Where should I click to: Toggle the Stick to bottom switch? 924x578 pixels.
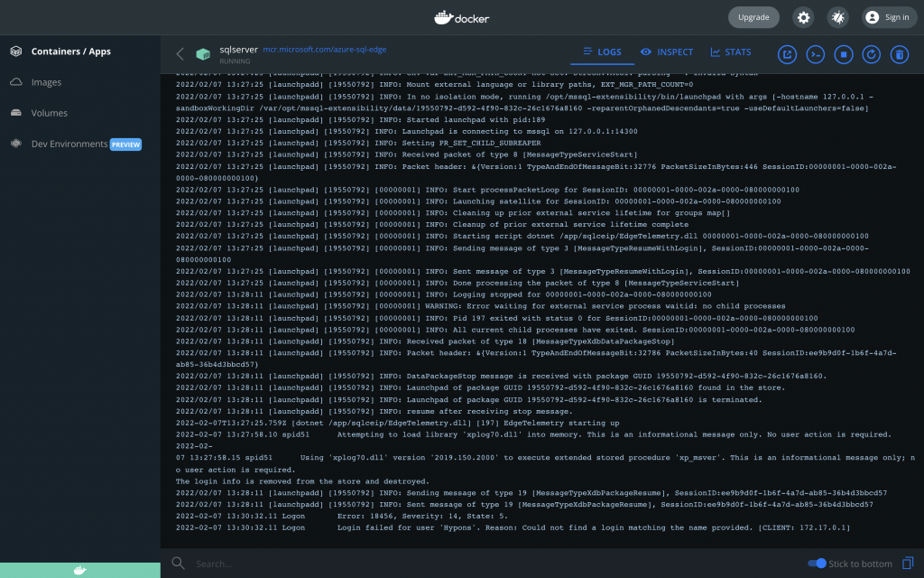pyautogui.click(x=817, y=564)
